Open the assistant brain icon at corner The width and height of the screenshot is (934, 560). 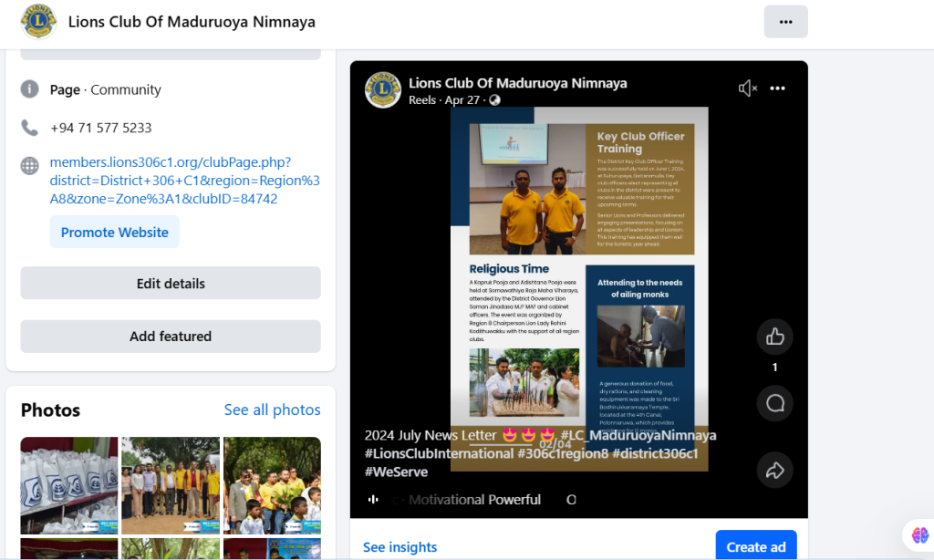click(x=920, y=535)
